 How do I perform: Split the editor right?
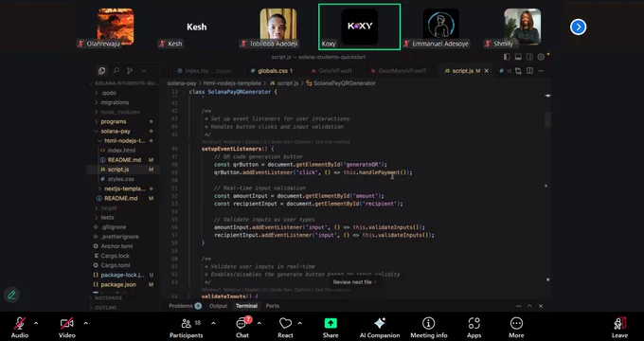529,71
